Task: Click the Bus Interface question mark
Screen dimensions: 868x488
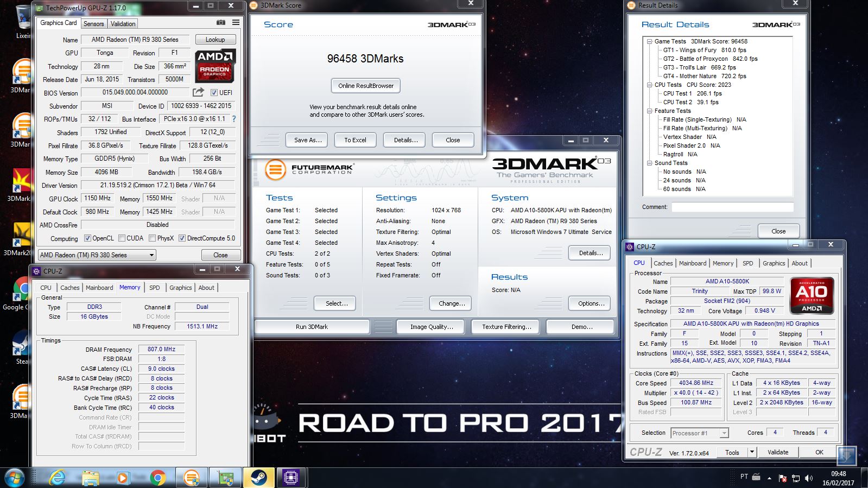Action: (x=234, y=119)
